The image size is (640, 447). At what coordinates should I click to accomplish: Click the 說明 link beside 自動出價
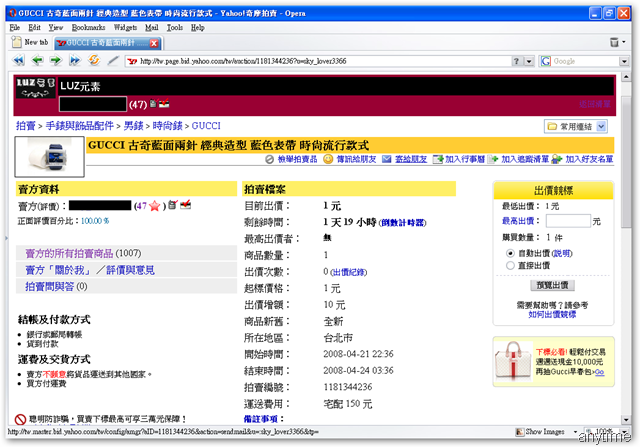(562, 254)
